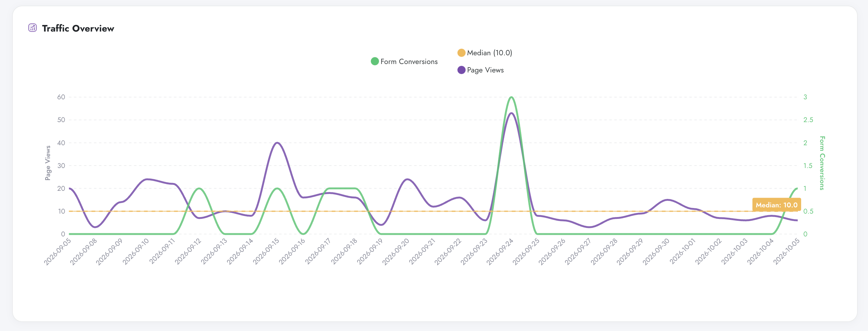This screenshot has height=331, width=868.
Task: Click the 2026-09-24 date axis label
Action: [x=500, y=251]
